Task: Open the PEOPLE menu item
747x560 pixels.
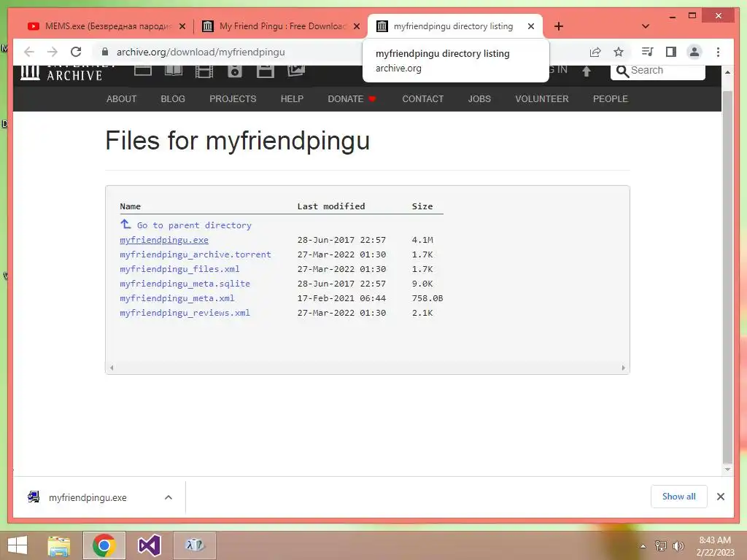Action: pos(611,98)
